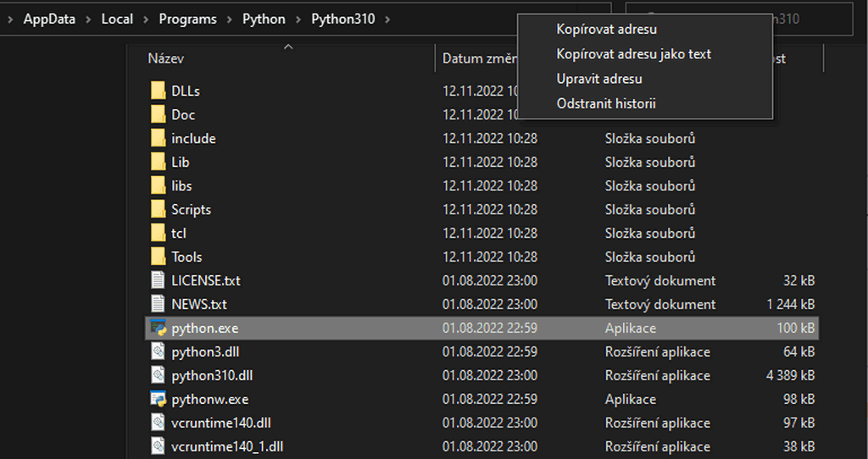Click the Doc folder icon
This screenshot has height=459, width=868.
click(159, 114)
